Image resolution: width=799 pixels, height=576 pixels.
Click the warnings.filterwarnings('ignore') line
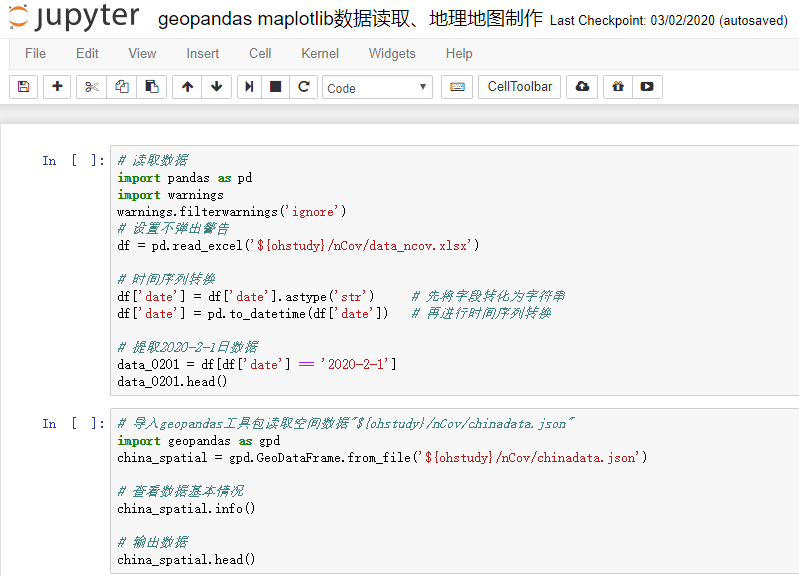pos(232,212)
